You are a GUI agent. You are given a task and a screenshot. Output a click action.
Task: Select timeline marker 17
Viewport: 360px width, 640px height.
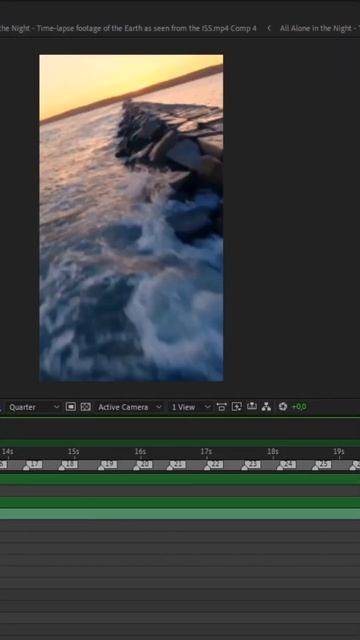pos(33,465)
